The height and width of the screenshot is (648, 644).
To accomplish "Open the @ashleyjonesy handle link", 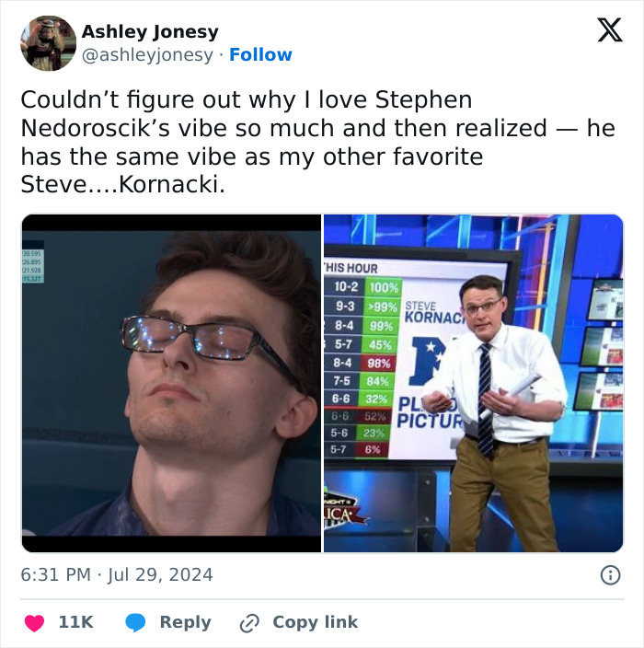I will (147, 54).
